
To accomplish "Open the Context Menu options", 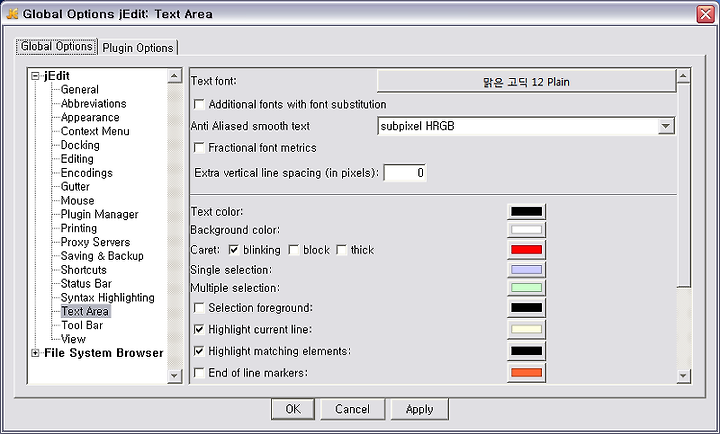I will click(x=95, y=131).
